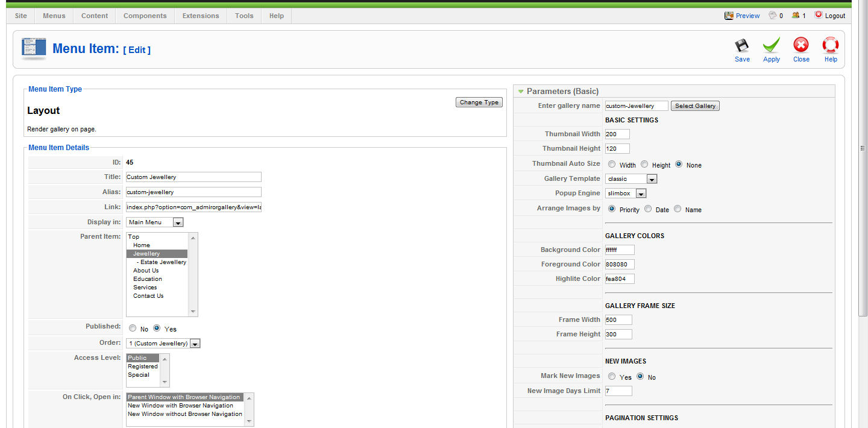Click the Logout icon
The image size is (868, 428).
[818, 15]
